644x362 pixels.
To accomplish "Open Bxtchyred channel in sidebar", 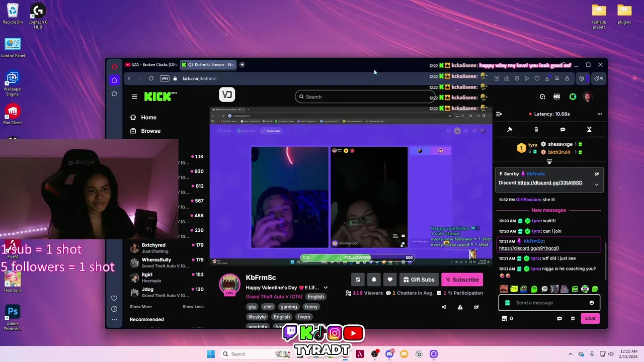I will (x=168, y=248).
